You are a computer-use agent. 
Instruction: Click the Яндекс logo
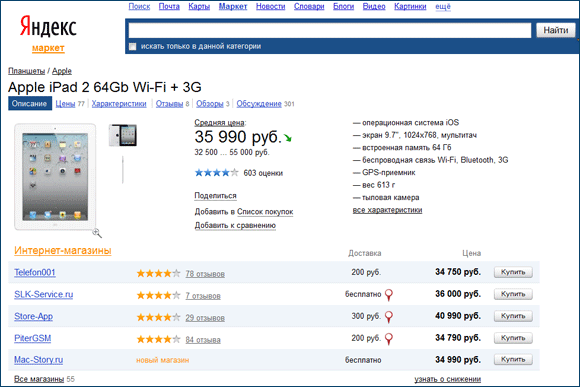(48, 27)
